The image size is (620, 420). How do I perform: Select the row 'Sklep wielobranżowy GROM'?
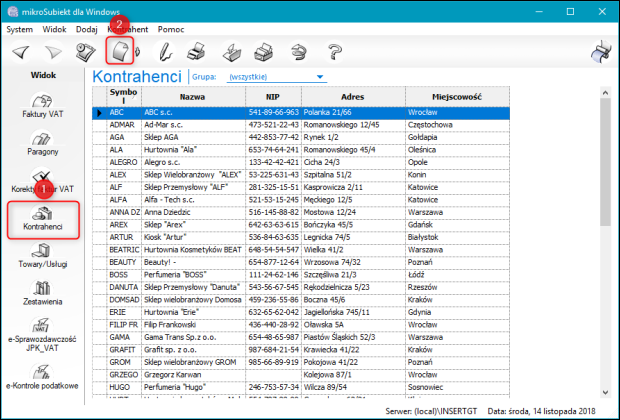[301, 362]
